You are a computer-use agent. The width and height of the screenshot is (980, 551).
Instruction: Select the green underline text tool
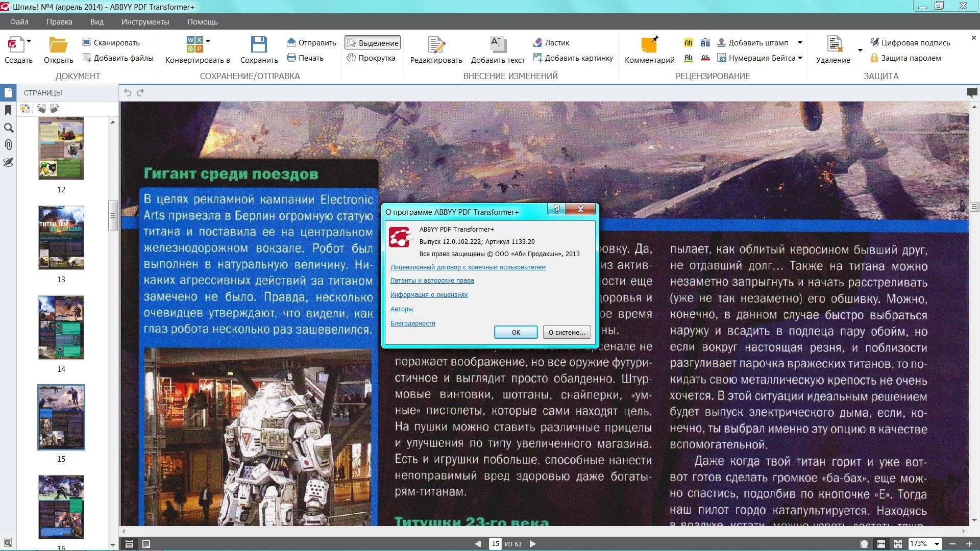(689, 58)
